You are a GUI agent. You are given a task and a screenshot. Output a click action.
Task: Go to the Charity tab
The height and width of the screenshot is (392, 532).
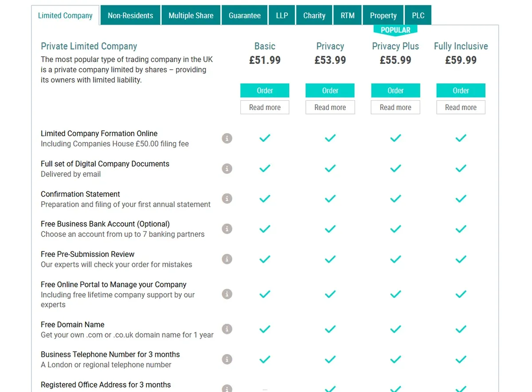coord(314,16)
